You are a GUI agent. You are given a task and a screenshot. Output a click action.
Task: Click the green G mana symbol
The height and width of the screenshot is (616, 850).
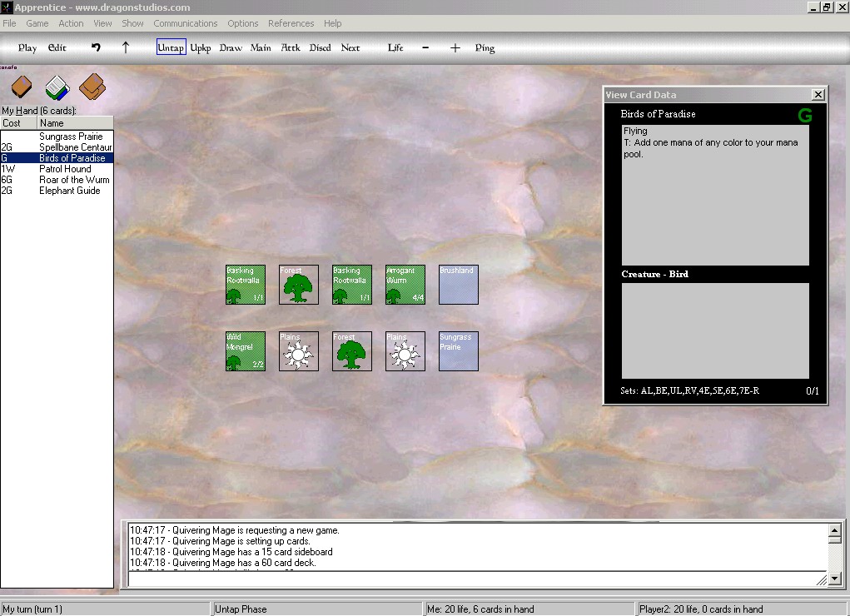(x=805, y=115)
